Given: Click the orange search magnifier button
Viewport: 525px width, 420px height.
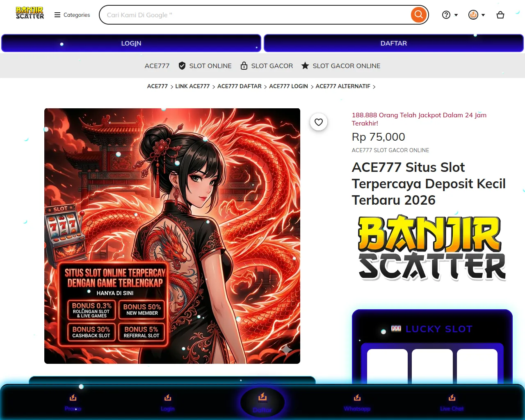Looking at the screenshot, I should click(418, 15).
